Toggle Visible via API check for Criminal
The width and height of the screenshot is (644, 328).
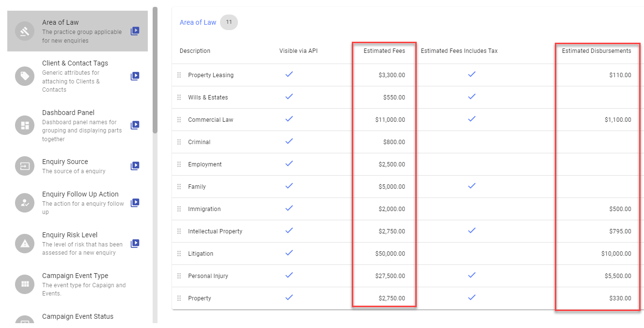(289, 141)
